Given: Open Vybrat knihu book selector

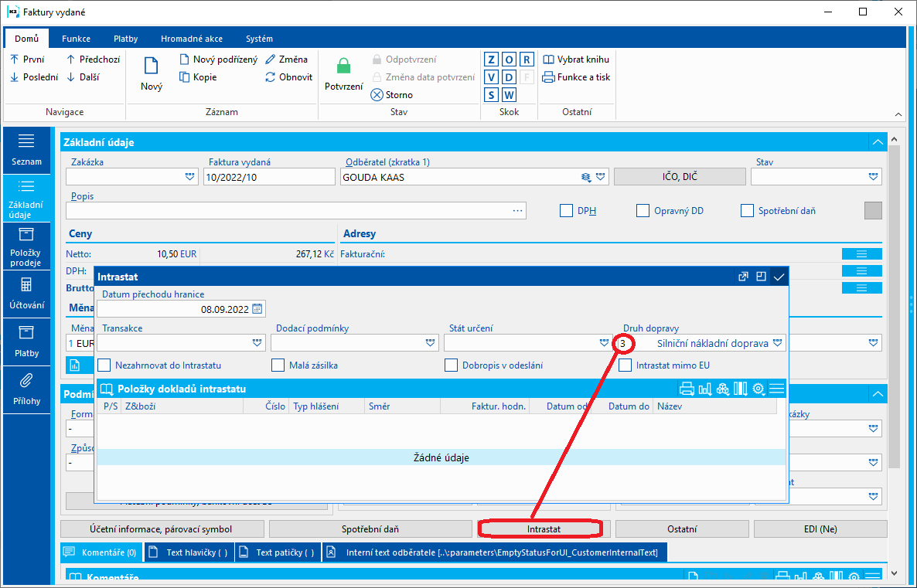Looking at the screenshot, I should [576, 59].
